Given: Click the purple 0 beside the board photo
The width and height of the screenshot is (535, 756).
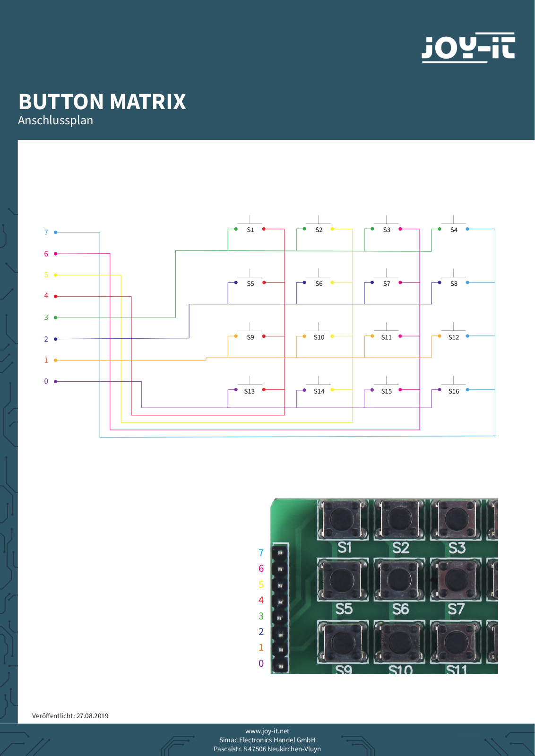Looking at the screenshot, I should [x=261, y=663].
